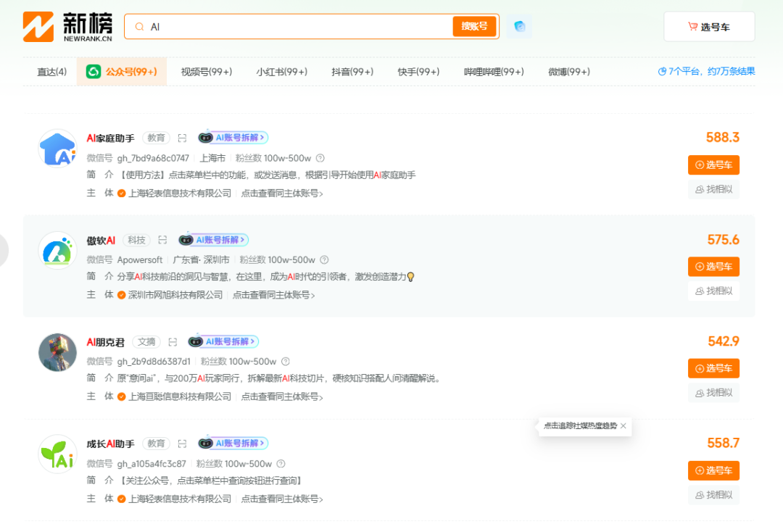This screenshot has height=532, width=783.
Task: Open AI朋克君 avatar thumbnail
Action: [x=57, y=352]
